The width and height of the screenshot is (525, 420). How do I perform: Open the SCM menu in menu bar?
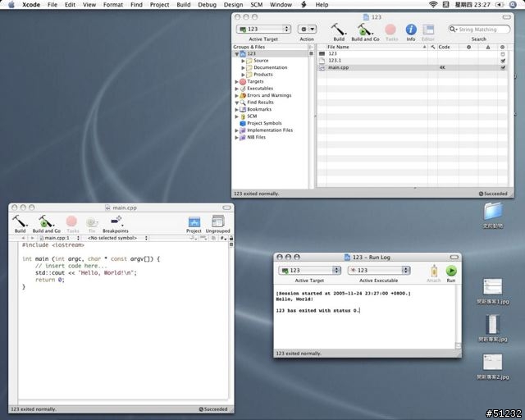point(256,5)
